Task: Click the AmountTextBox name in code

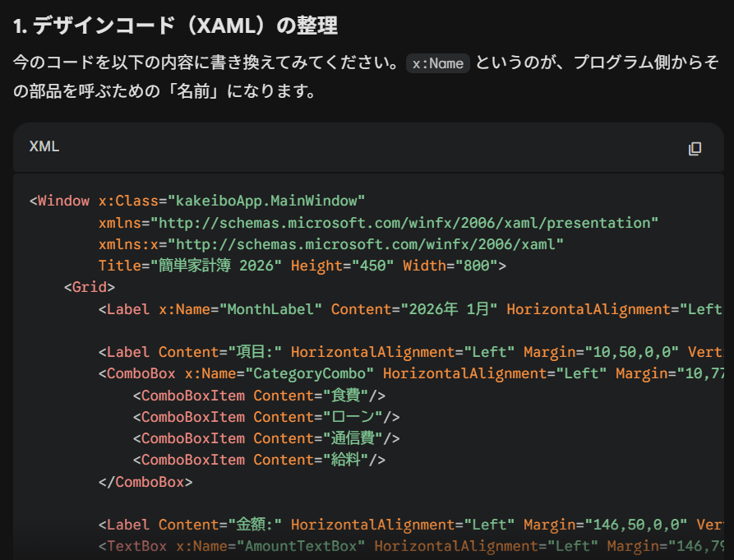Action: 302,546
